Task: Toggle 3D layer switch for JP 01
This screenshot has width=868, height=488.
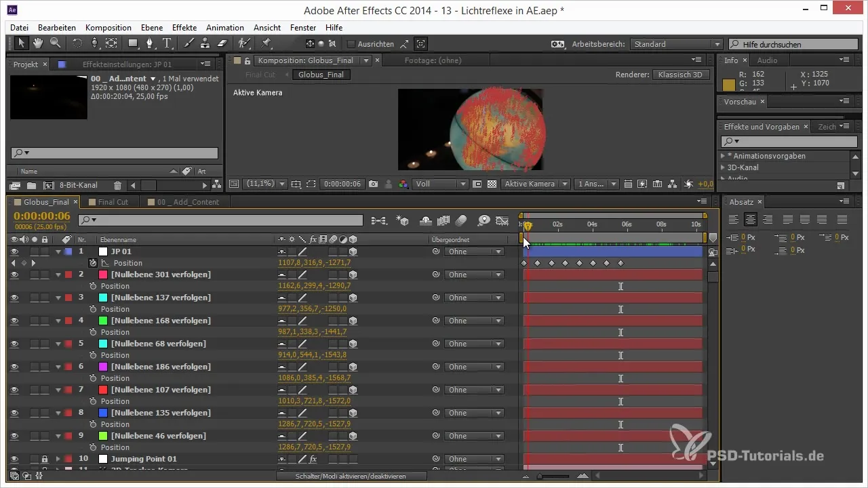Action: (x=353, y=251)
